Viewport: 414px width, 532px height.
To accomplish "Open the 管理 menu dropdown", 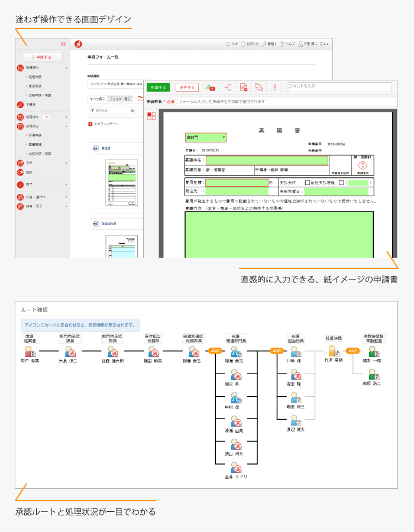I will click(x=269, y=44).
